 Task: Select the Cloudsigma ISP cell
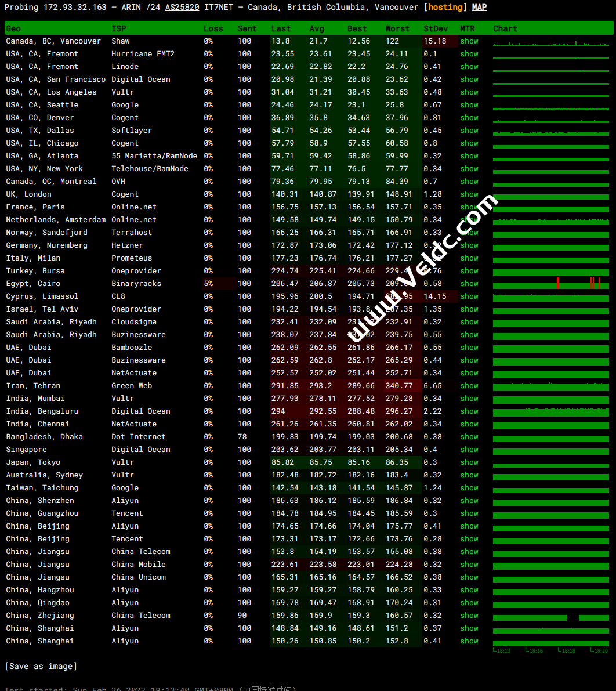coord(134,322)
